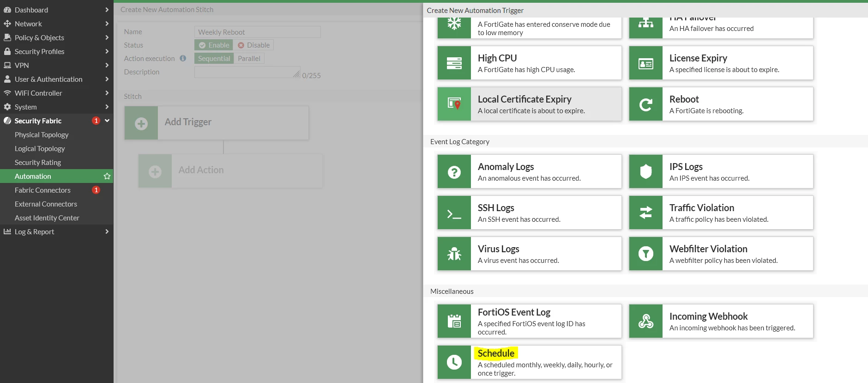The width and height of the screenshot is (868, 383).
Task: Select the Traffic Violation trigger title
Action: [702, 207]
